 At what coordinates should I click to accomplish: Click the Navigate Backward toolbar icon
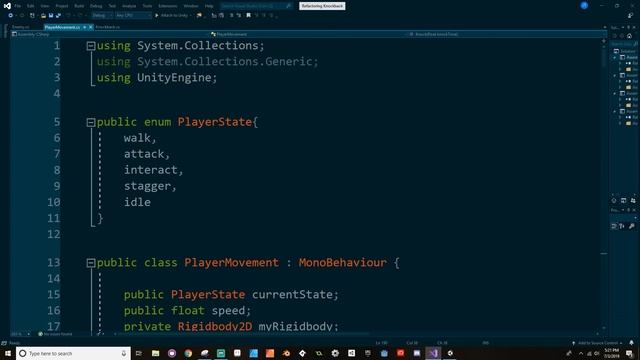11,16
